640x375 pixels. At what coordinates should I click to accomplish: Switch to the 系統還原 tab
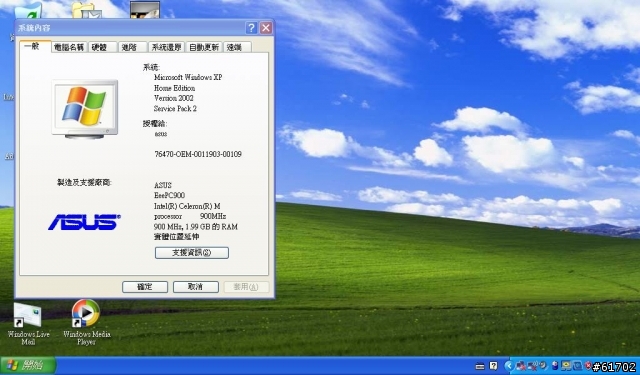166,47
